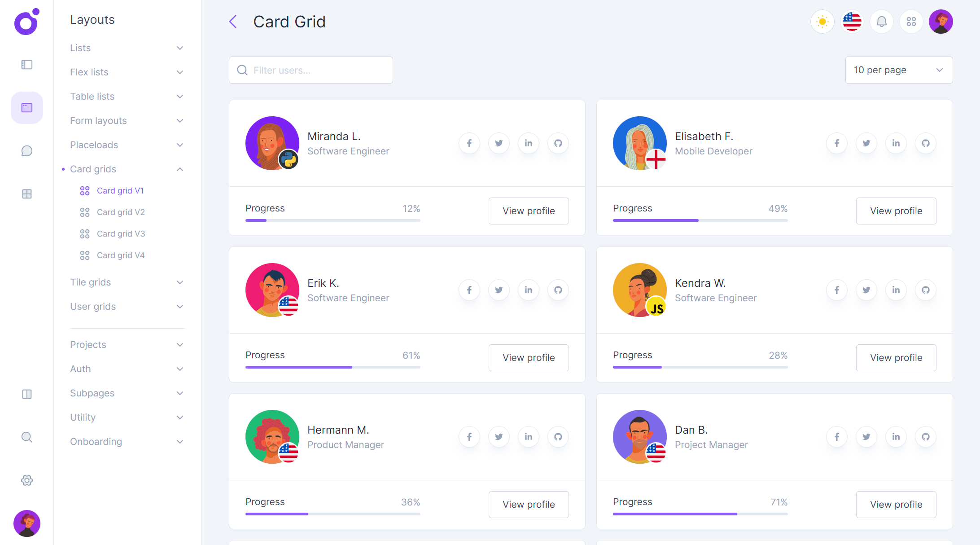This screenshot has height=545, width=980.
Task: Click Hermann M.'s progress bar
Action: pos(332,514)
